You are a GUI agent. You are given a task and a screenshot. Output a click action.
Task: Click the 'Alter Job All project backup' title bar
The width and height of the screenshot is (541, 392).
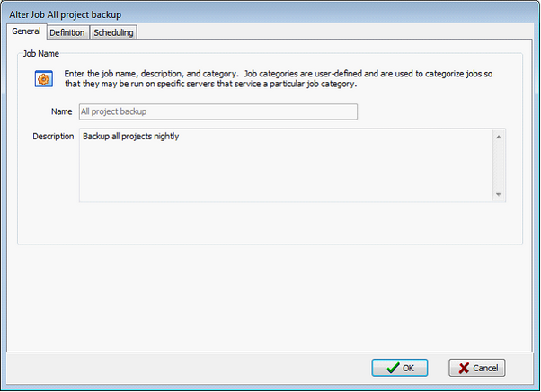pyautogui.click(x=270, y=12)
